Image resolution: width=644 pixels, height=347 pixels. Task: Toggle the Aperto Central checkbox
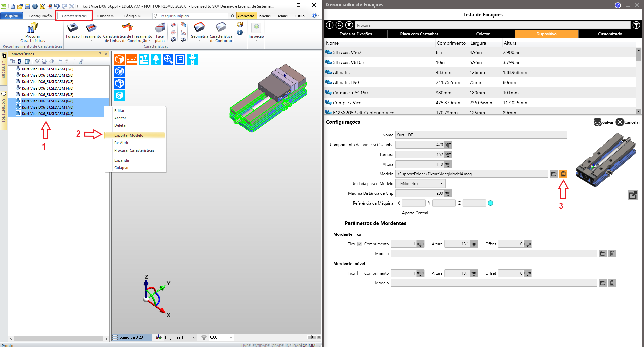(x=398, y=213)
